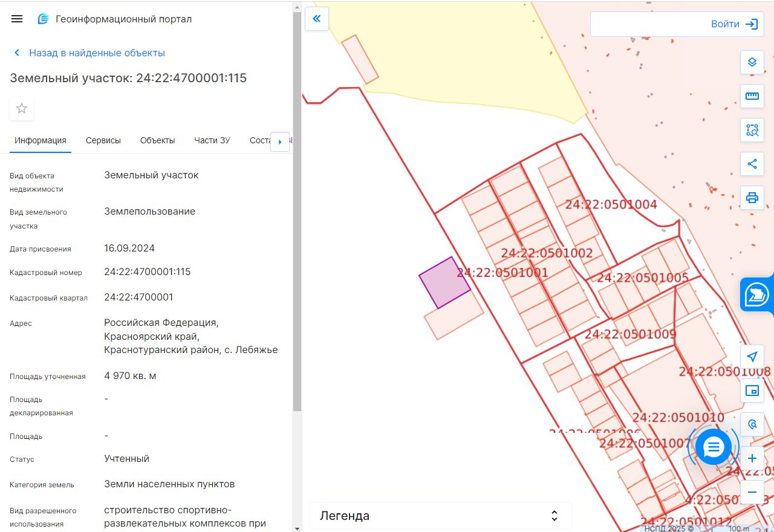Viewport: 774px width, 532px height.
Task: Switch to the Информация tab
Action: pos(41,140)
